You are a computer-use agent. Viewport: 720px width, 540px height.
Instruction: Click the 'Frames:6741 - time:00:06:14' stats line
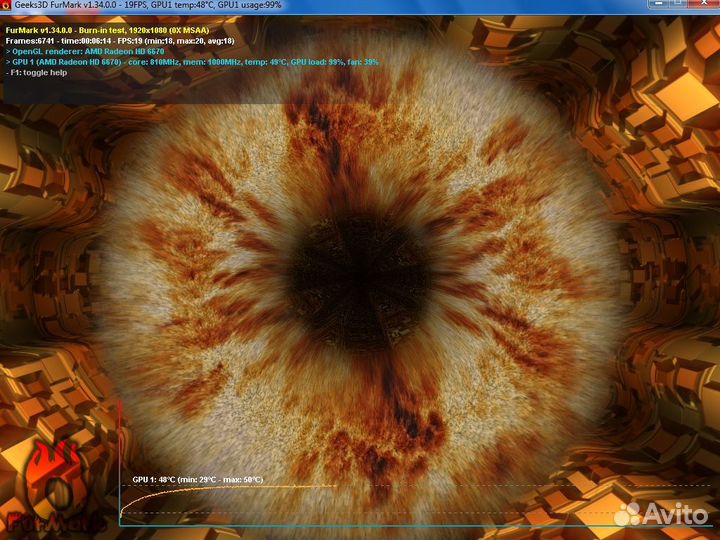(120, 41)
